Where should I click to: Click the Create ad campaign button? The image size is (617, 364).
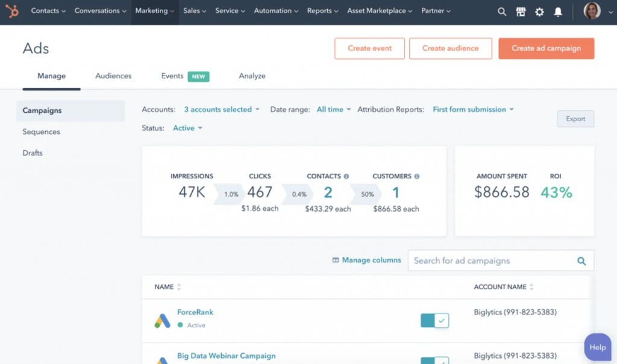click(x=546, y=49)
